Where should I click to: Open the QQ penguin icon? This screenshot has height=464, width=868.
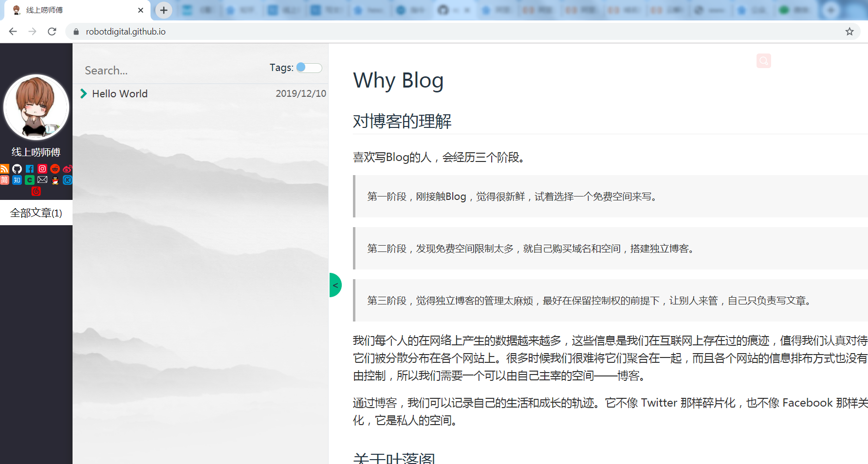tap(55, 180)
